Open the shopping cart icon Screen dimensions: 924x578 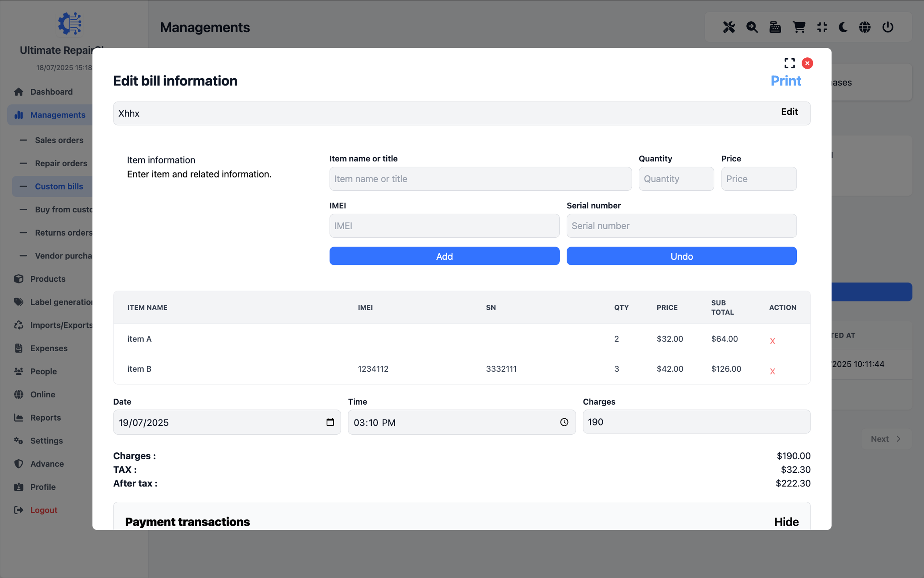point(798,27)
